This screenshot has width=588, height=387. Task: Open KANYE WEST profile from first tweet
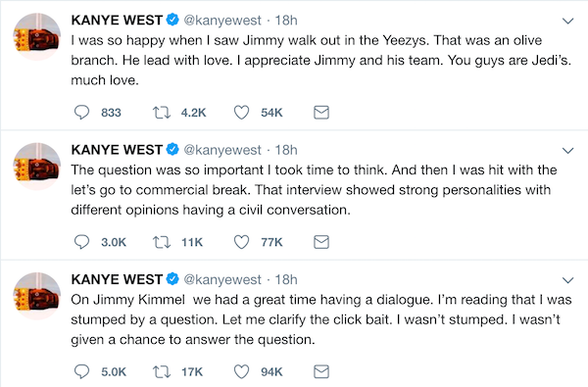coord(117,20)
